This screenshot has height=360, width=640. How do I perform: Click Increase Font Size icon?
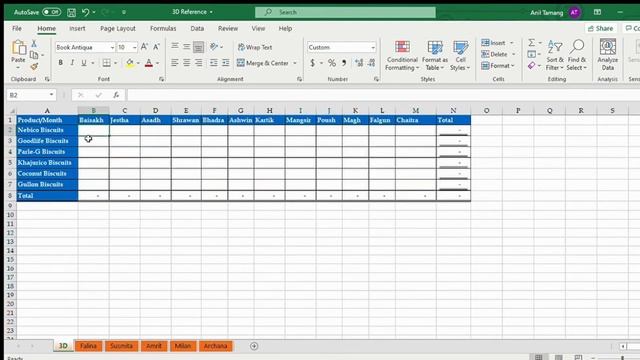(144, 47)
